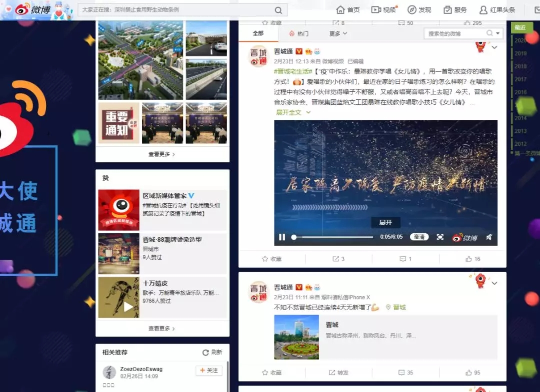
Task: Open large aerial road rendering photo
Action: coord(140,60)
